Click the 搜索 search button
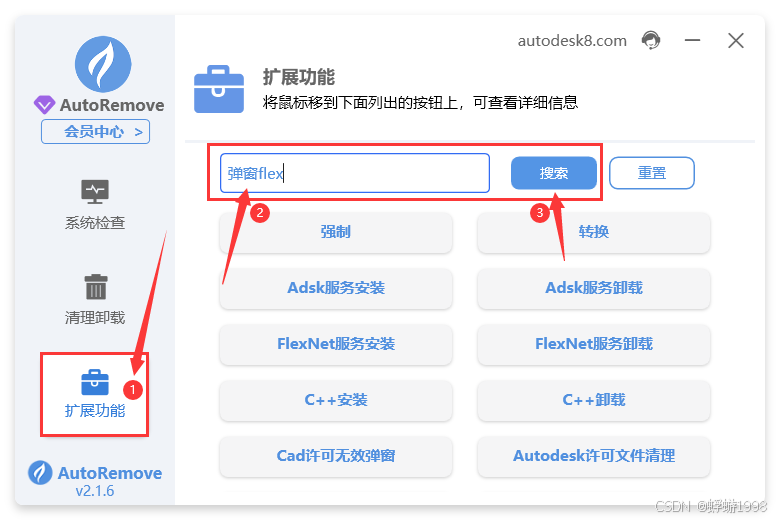The width and height of the screenshot is (780, 520). coord(554,173)
